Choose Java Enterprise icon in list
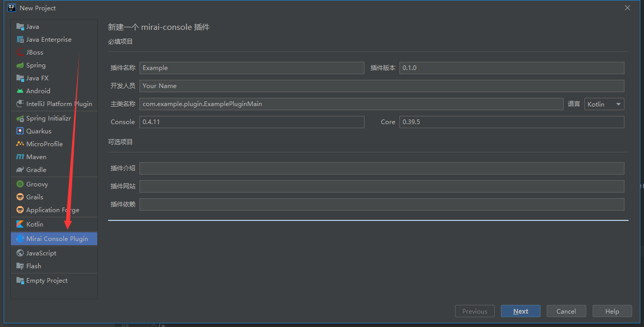 point(20,40)
